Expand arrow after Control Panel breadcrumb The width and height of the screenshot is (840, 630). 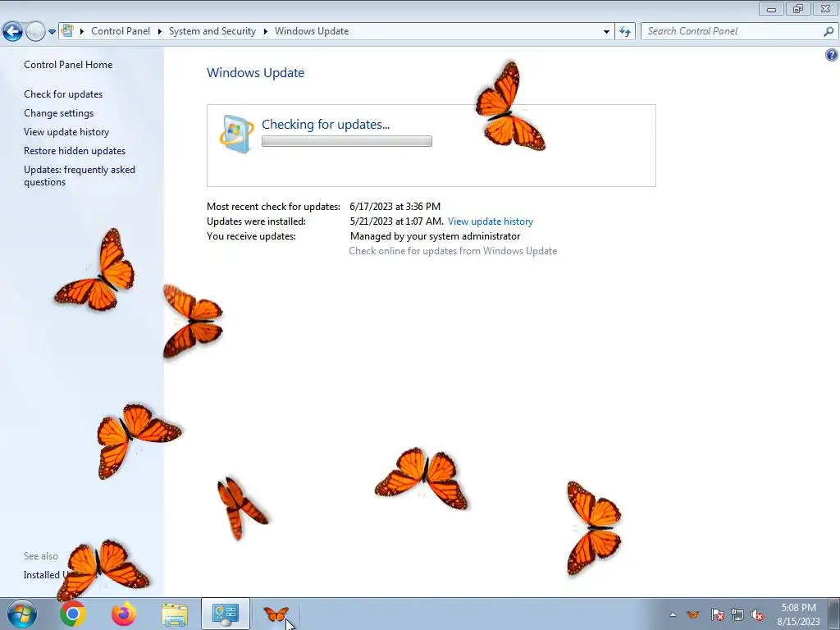(x=160, y=31)
